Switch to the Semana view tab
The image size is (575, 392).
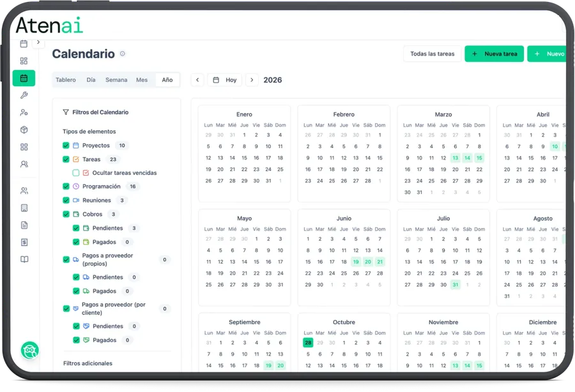coord(116,80)
